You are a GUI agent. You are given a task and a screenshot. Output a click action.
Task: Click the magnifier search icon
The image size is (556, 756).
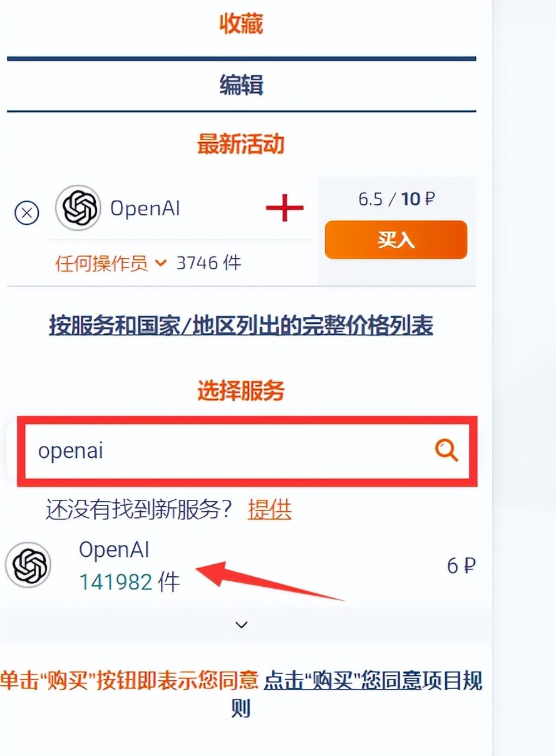447,450
